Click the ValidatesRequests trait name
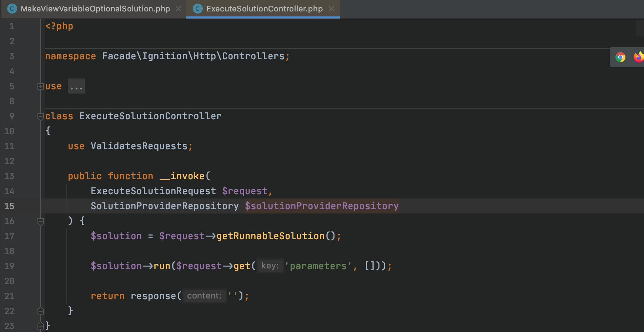Screen dimensions: 644x332 139,146
